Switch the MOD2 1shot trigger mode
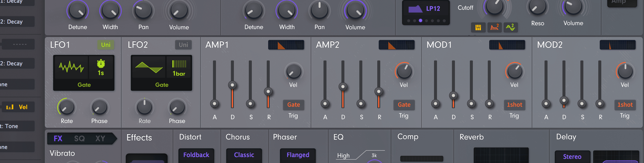Screen dimensions: 644x163 [x=625, y=105]
